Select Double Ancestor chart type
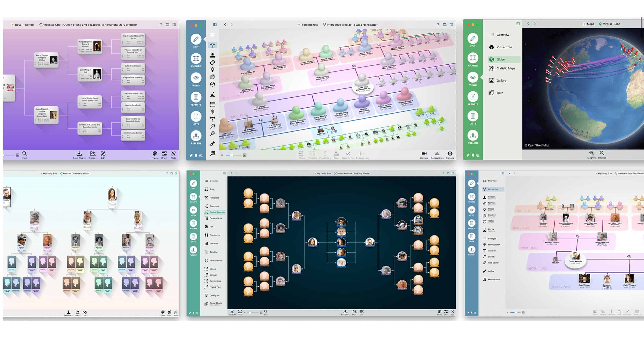This screenshot has width=644, height=338. [x=217, y=212]
